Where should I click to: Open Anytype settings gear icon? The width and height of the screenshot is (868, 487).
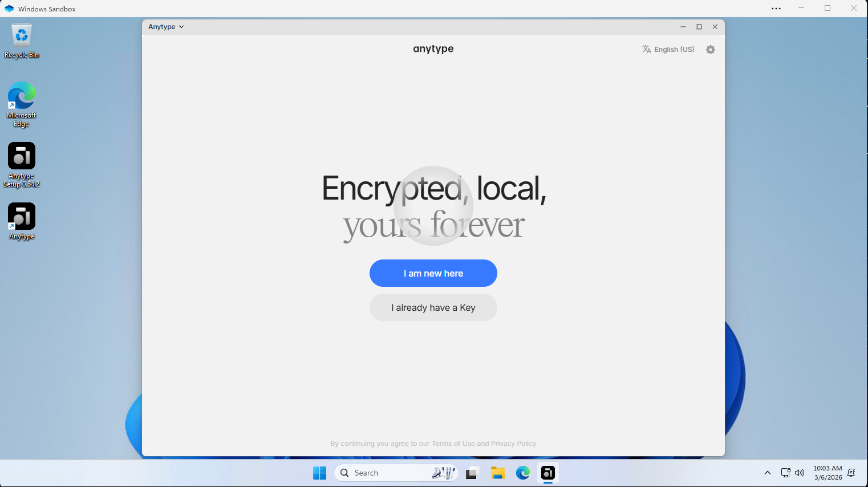[x=711, y=50]
